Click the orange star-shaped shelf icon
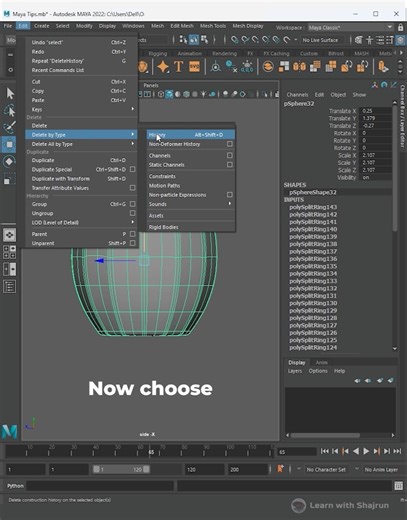 pos(163,67)
